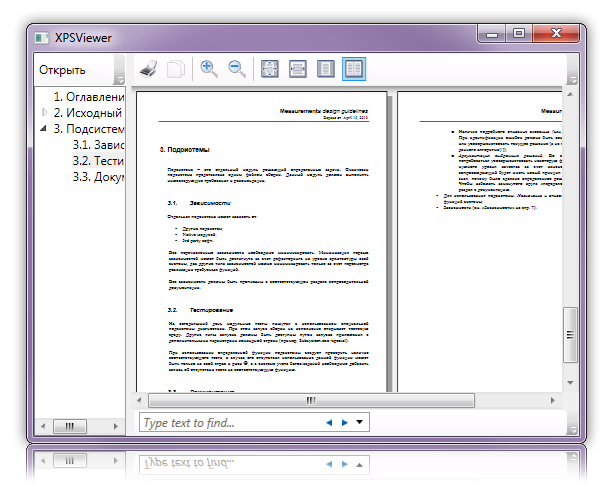Click the find previous blue arrow
Screen dimensions: 610x493
tap(330, 422)
